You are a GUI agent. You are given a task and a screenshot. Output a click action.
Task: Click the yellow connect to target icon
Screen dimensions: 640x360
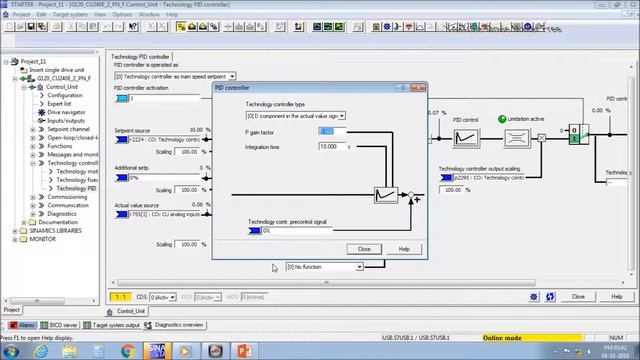(x=181, y=27)
